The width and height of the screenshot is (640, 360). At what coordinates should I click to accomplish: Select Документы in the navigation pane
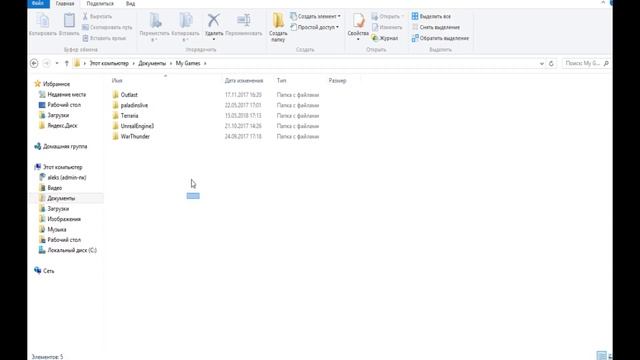point(61,198)
